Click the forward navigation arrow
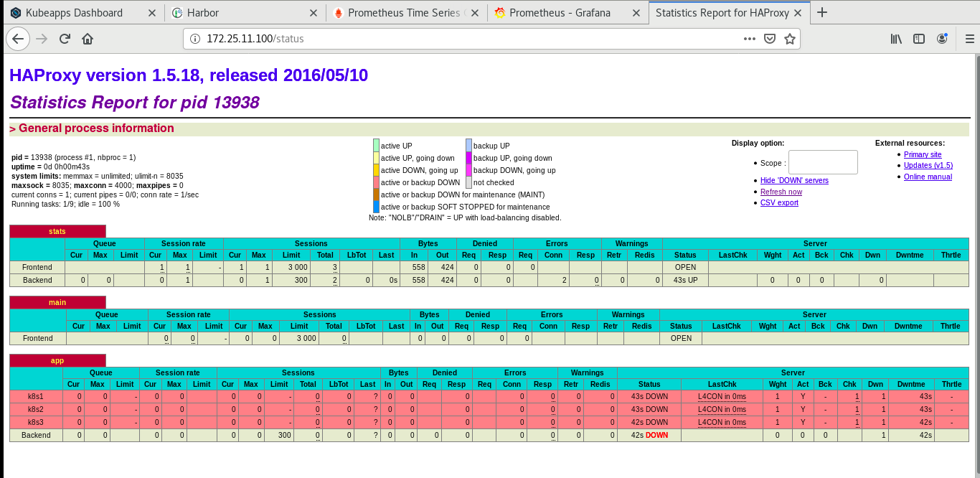The height and width of the screenshot is (478, 980). click(x=42, y=39)
